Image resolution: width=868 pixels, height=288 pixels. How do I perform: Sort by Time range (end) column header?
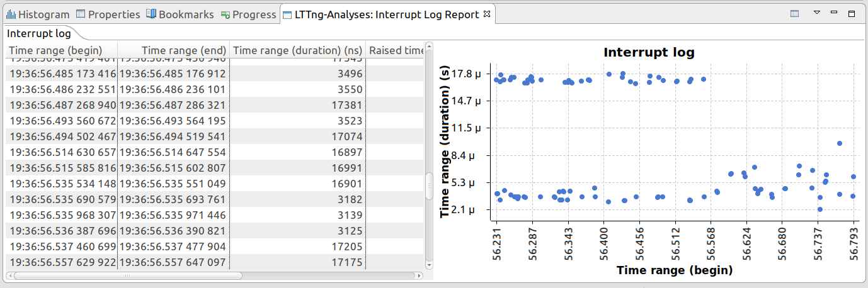tap(174, 50)
